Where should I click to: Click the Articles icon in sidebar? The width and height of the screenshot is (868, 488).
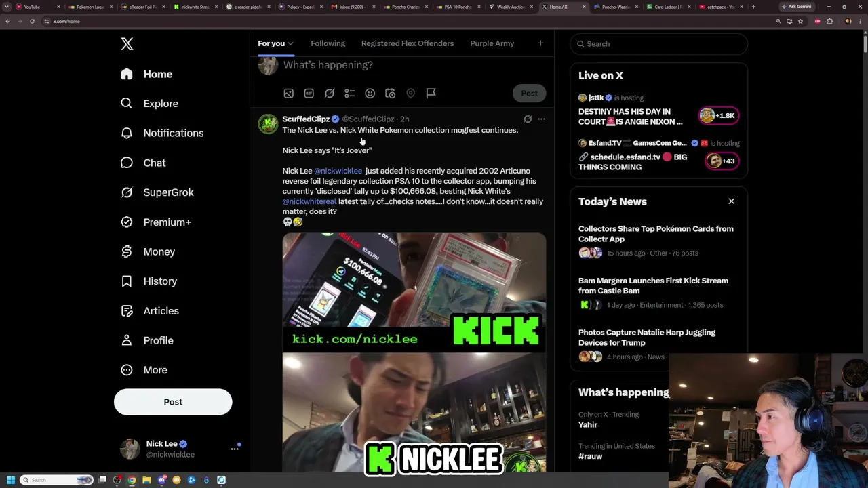(x=127, y=310)
